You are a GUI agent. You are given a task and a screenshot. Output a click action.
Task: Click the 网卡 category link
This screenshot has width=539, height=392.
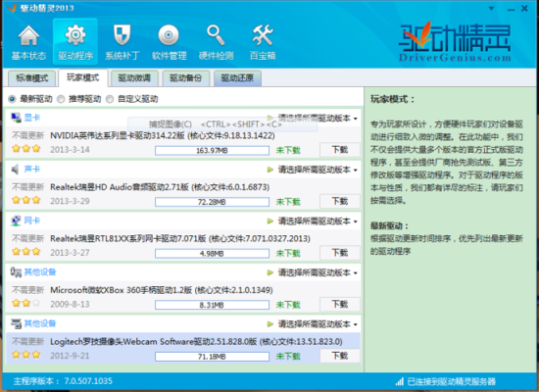point(32,220)
